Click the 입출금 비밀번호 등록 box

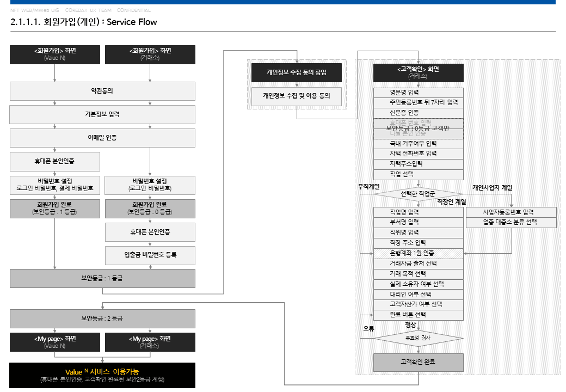[x=150, y=255]
